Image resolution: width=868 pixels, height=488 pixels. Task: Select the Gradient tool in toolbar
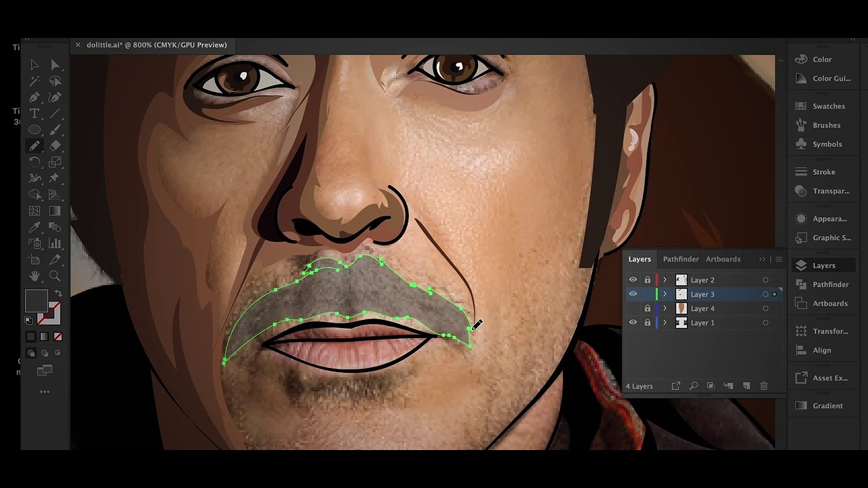coord(55,211)
